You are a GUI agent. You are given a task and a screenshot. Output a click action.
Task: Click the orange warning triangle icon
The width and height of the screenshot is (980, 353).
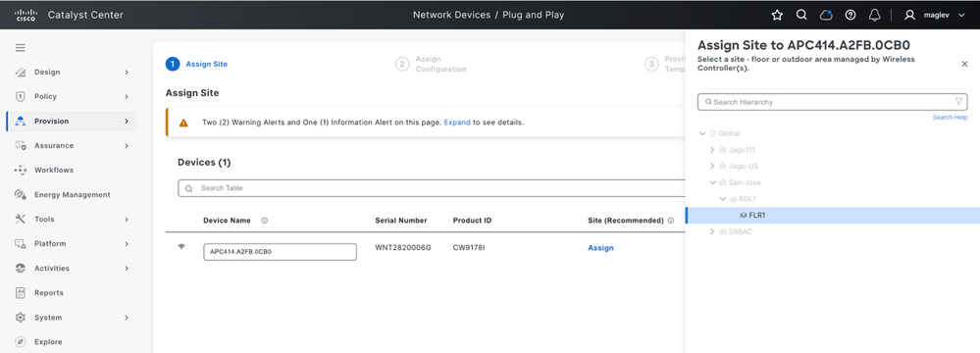point(183,124)
